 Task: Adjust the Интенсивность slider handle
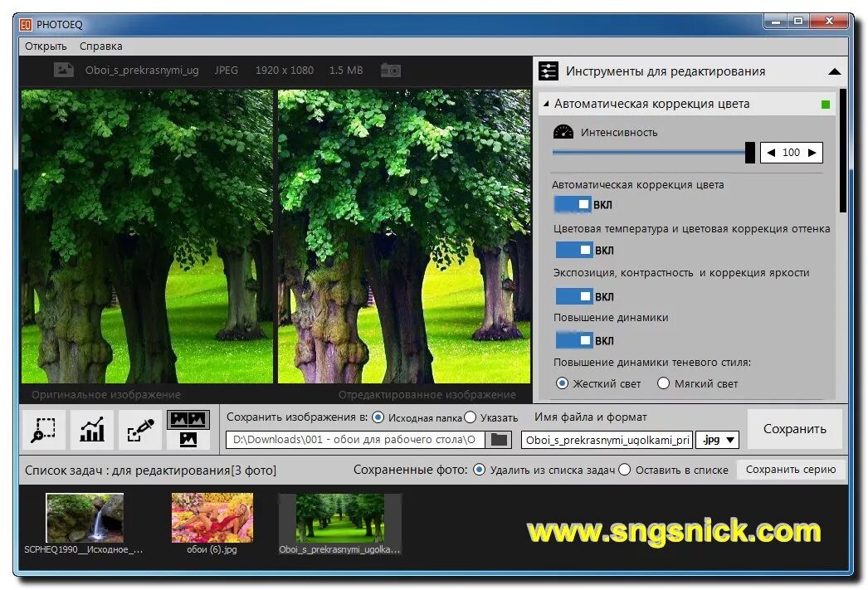pyautogui.click(x=750, y=153)
